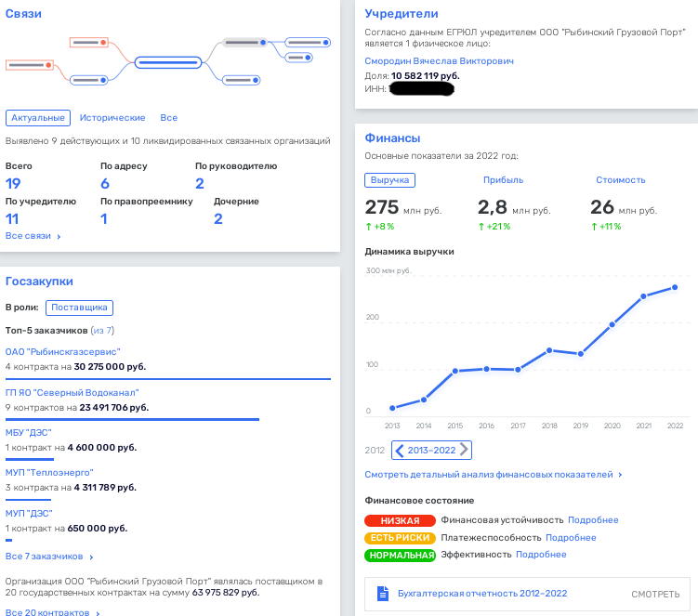Open founder Смородин Вячеслав Викторович
Image resolution: width=698 pixels, height=616 pixels.
tap(439, 61)
